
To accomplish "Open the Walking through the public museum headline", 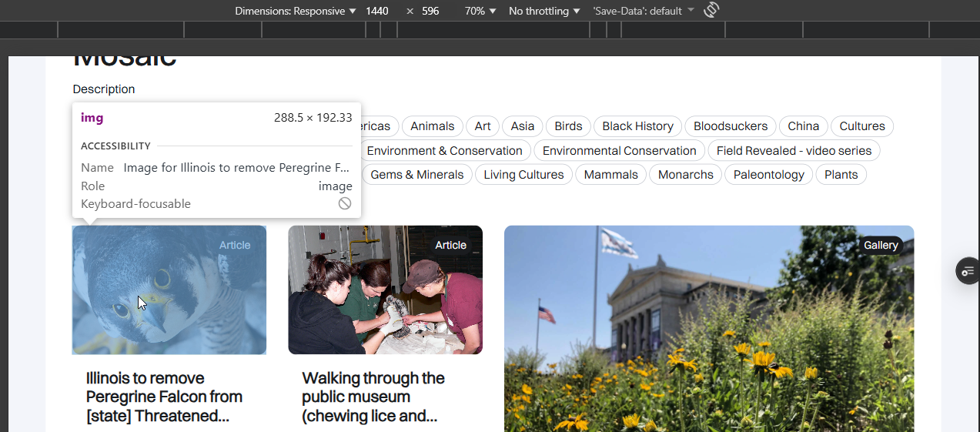I will click(x=373, y=397).
